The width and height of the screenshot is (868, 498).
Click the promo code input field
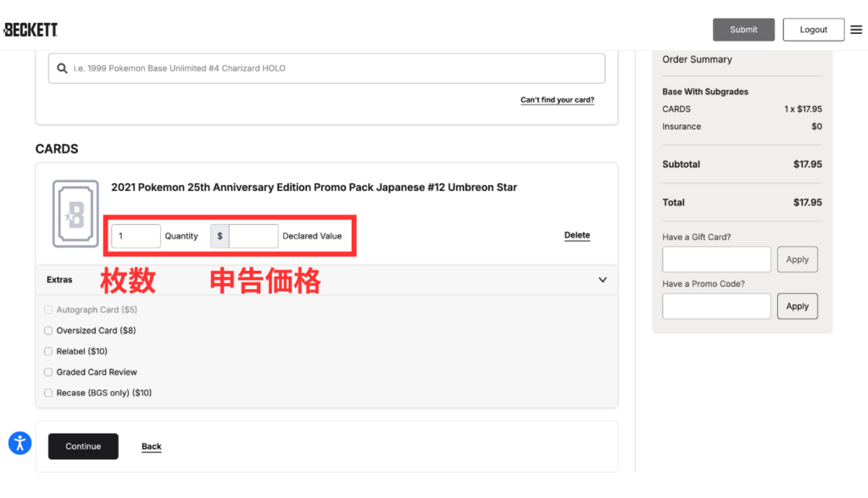point(716,306)
